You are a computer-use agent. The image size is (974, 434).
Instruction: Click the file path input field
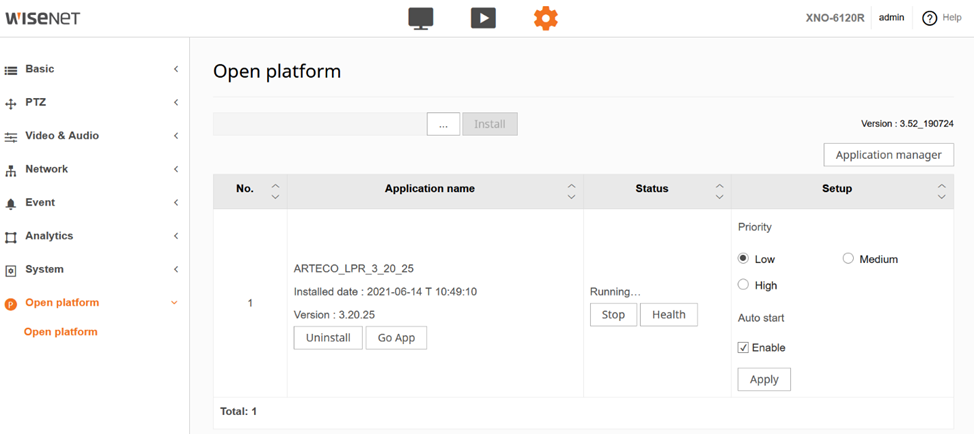tap(319, 124)
